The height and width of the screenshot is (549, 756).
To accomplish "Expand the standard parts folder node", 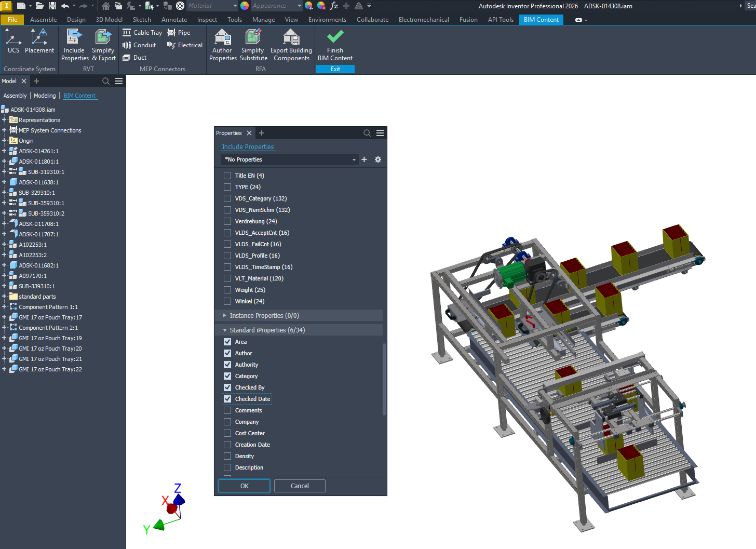I will pyautogui.click(x=4, y=297).
